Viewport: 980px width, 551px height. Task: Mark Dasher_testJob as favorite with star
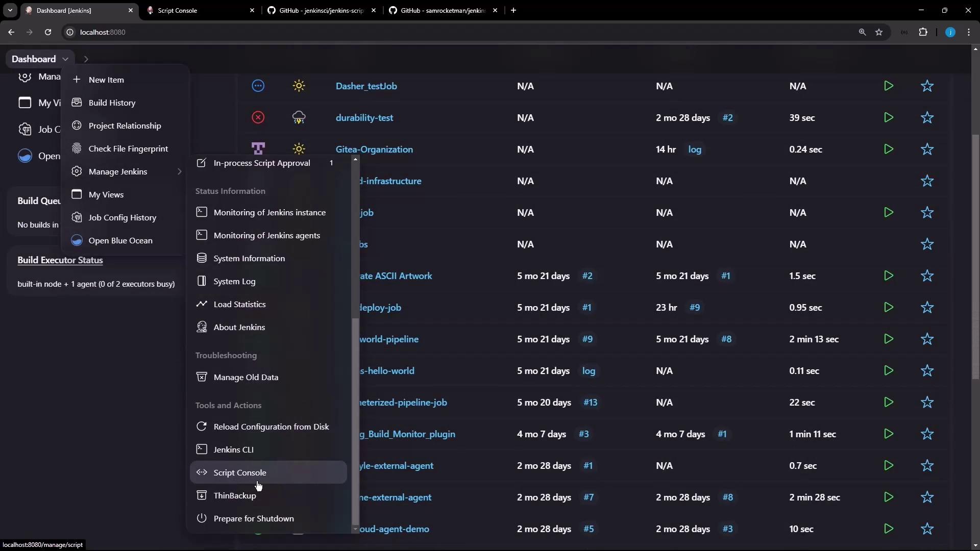tap(927, 86)
